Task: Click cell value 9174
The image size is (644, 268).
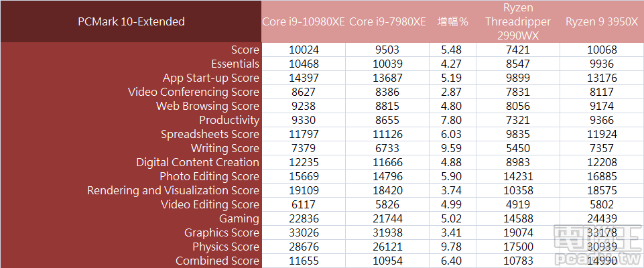Action: click(602, 106)
